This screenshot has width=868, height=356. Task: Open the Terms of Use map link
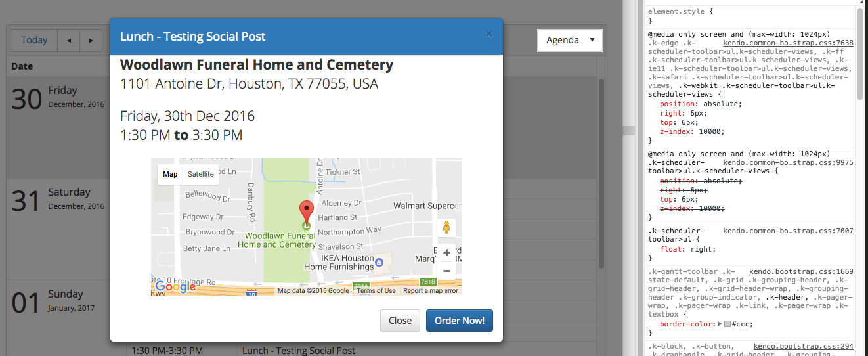376,291
